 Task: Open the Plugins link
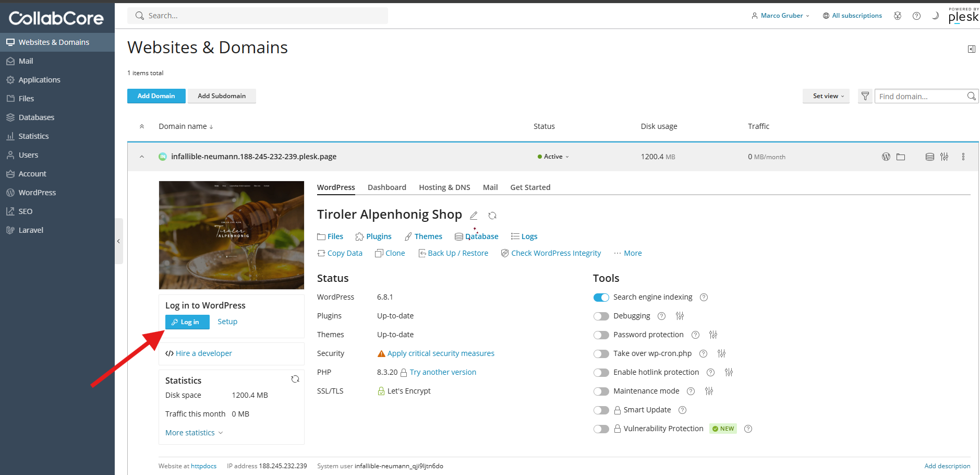[373, 236]
